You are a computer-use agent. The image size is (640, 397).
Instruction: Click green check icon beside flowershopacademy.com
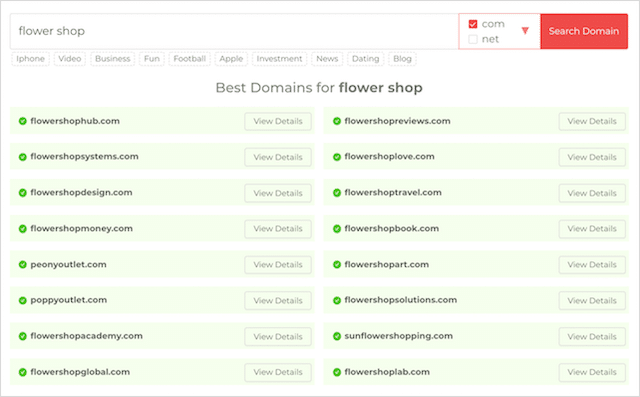(x=22, y=336)
